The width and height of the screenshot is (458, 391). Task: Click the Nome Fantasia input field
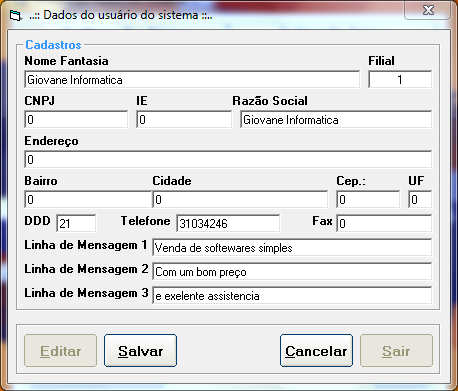[192, 80]
